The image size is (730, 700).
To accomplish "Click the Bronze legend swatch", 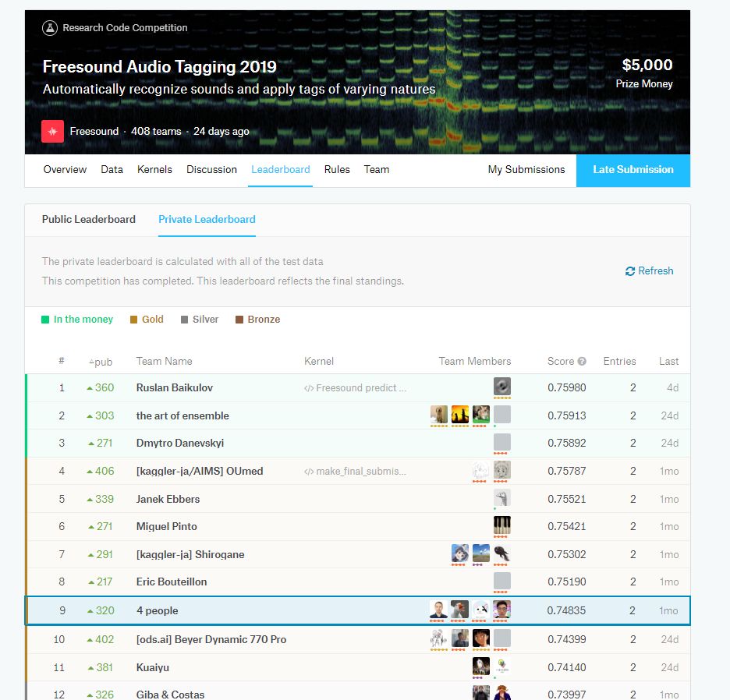I will tap(239, 320).
